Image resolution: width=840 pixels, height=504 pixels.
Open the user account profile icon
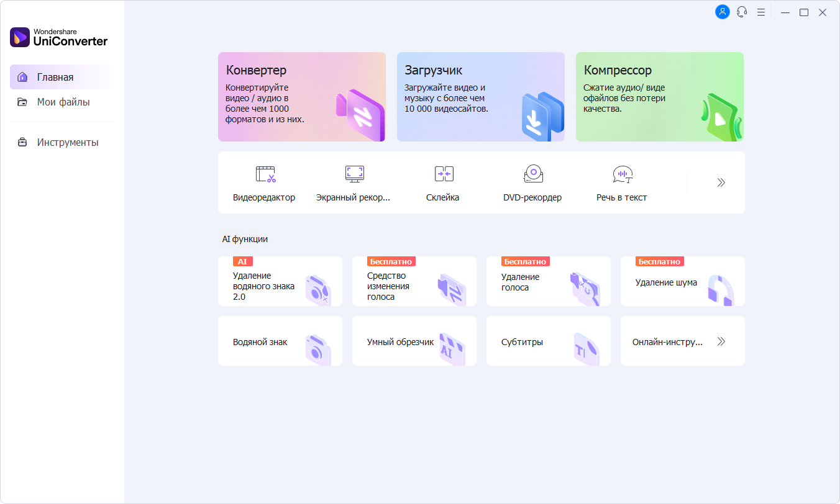pyautogui.click(x=722, y=12)
